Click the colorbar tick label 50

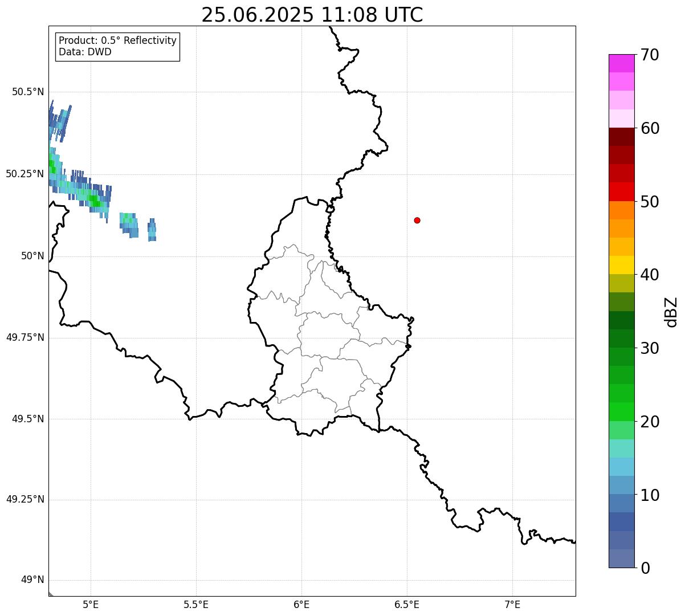[x=650, y=202]
